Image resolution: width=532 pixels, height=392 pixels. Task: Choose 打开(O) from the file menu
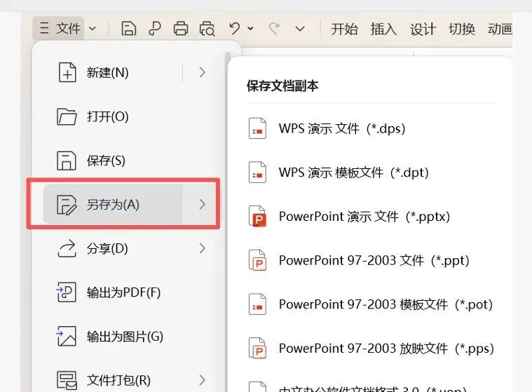(131, 116)
